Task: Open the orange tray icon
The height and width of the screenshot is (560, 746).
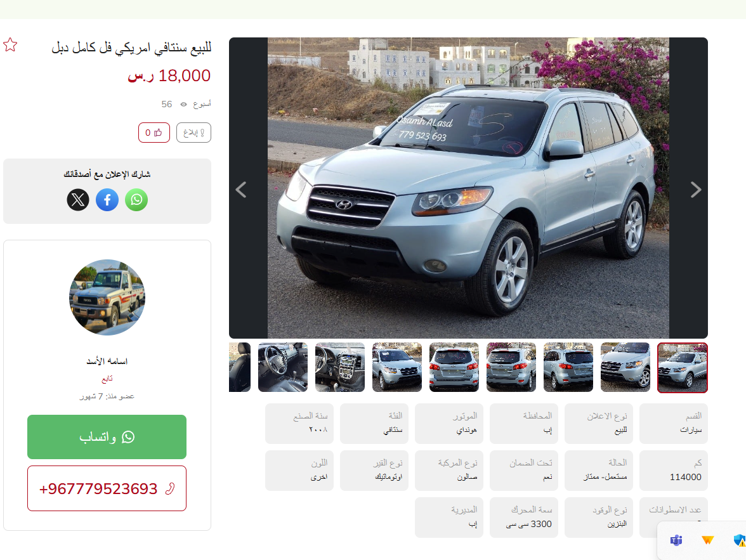Action: [707, 540]
